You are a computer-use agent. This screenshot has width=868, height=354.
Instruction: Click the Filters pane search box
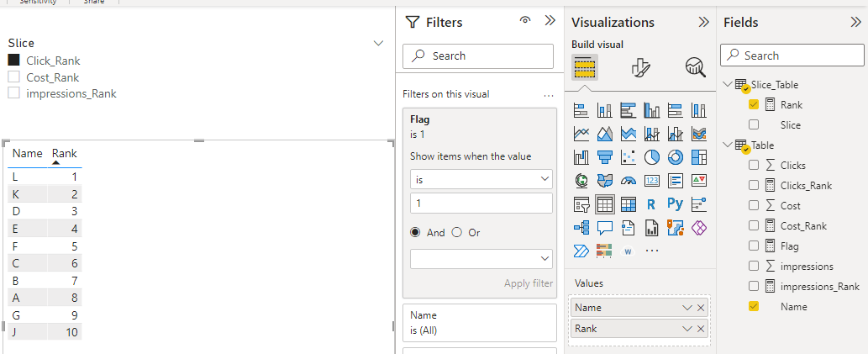click(478, 56)
